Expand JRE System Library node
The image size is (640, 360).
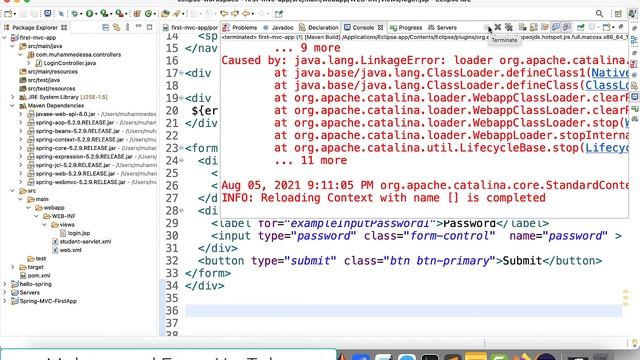13,97
